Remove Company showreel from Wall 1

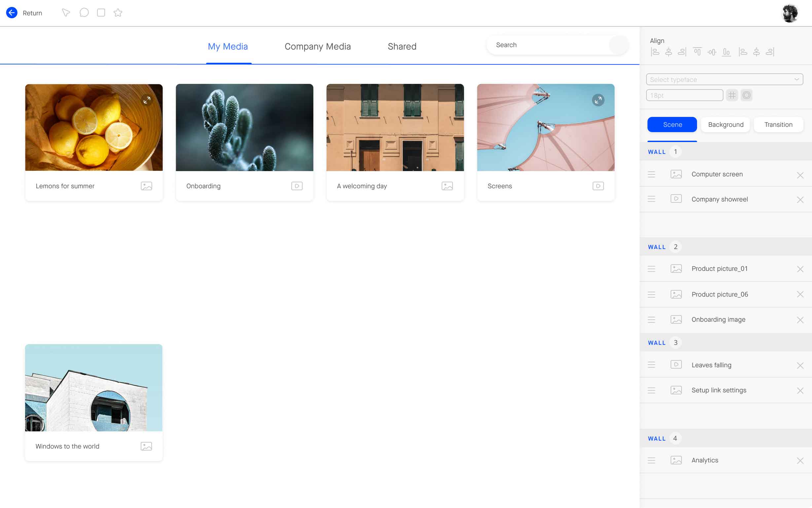point(800,200)
